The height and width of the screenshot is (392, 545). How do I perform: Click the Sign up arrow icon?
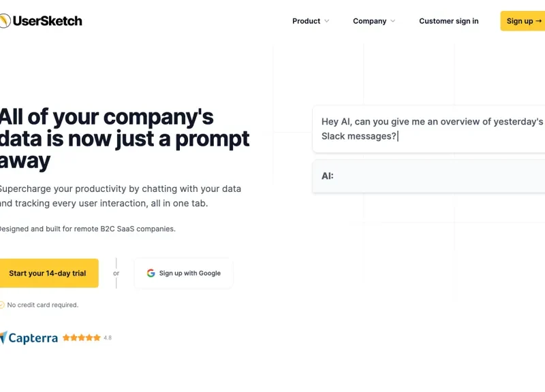point(538,21)
